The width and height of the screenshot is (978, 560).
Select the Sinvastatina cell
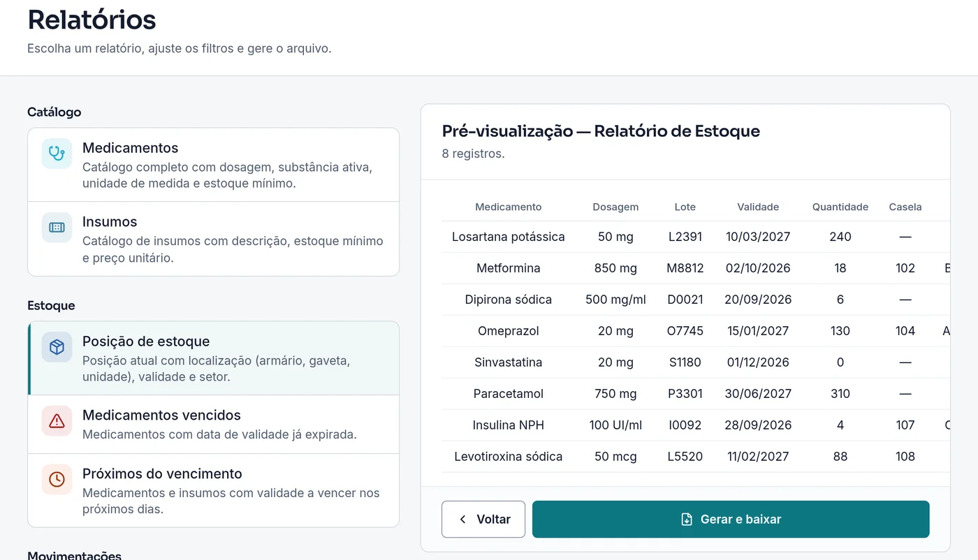509,362
